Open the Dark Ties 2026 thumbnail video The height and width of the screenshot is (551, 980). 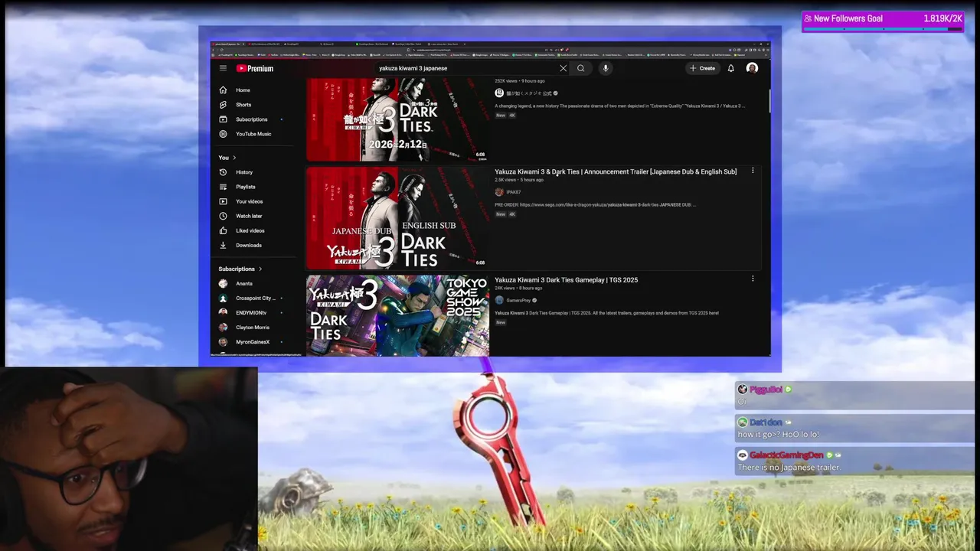point(397,119)
